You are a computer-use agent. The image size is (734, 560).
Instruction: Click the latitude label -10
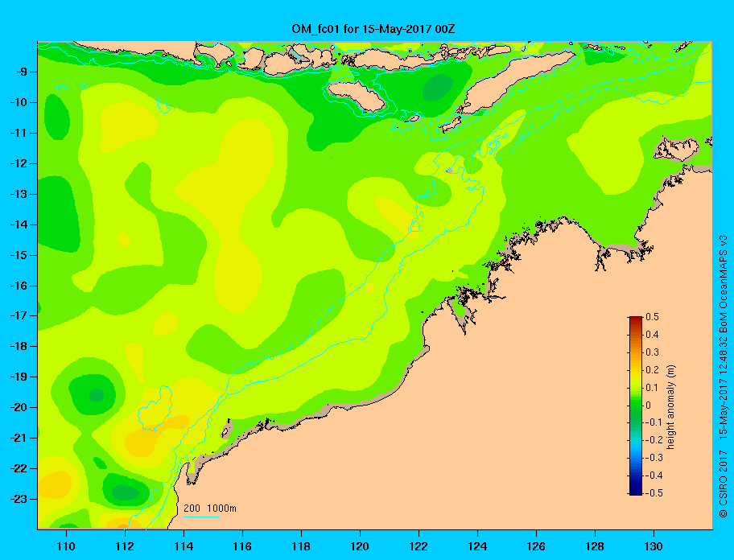tap(18, 102)
